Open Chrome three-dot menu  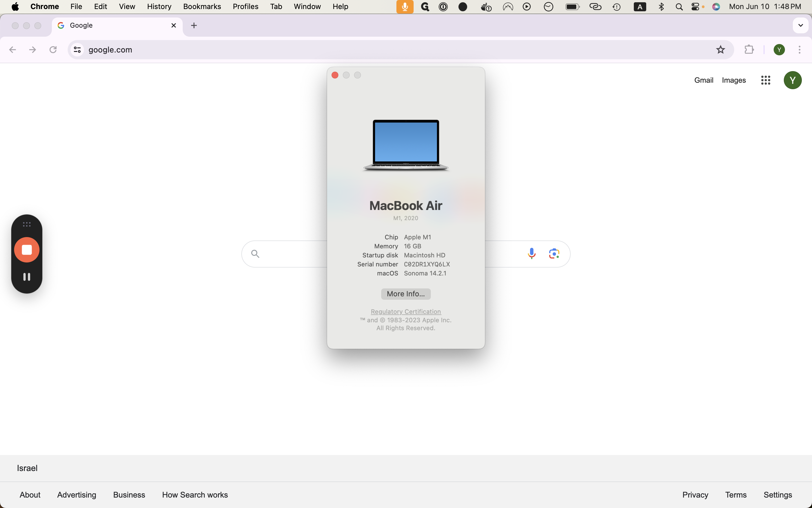800,50
